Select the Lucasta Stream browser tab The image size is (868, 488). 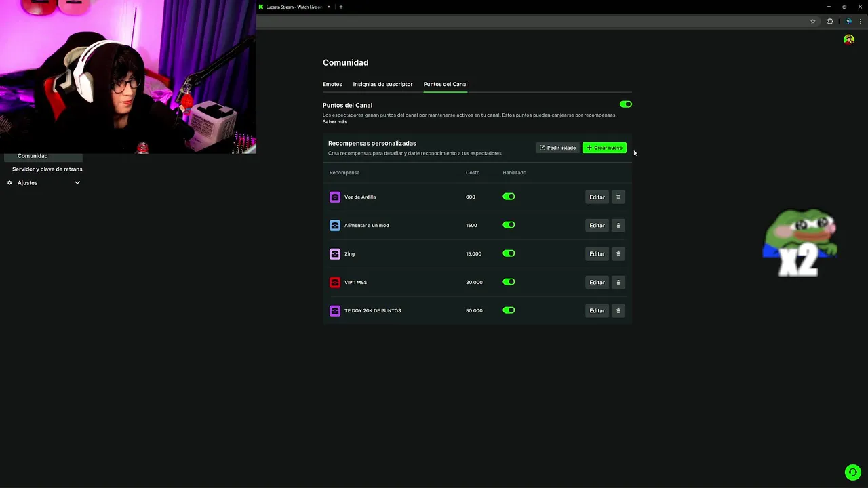[x=294, y=7]
